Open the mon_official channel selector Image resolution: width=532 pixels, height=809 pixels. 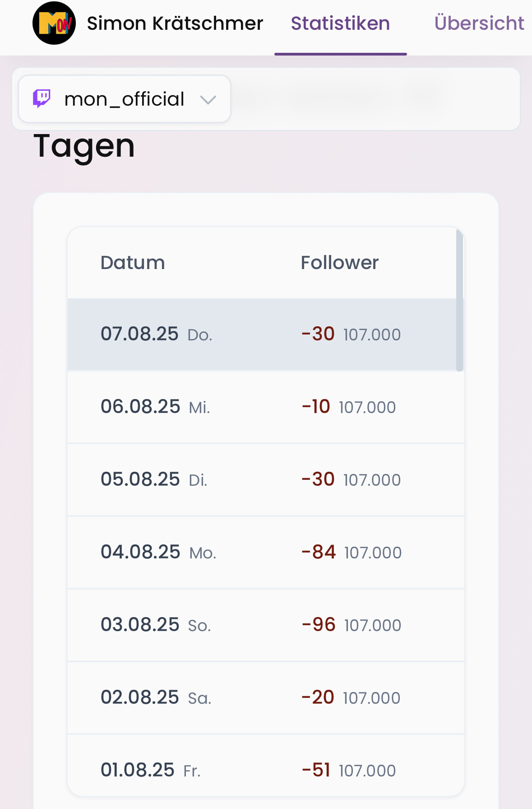tap(125, 99)
